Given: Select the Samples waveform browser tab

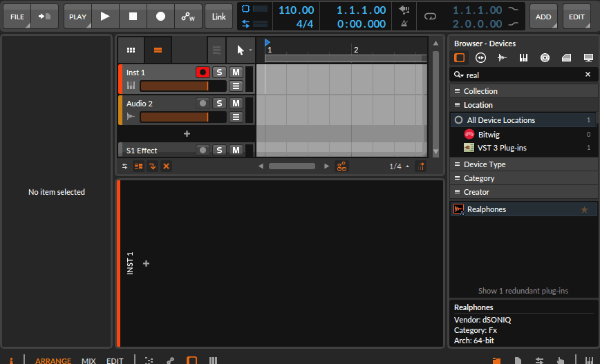Looking at the screenshot, I should [x=502, y=58].
